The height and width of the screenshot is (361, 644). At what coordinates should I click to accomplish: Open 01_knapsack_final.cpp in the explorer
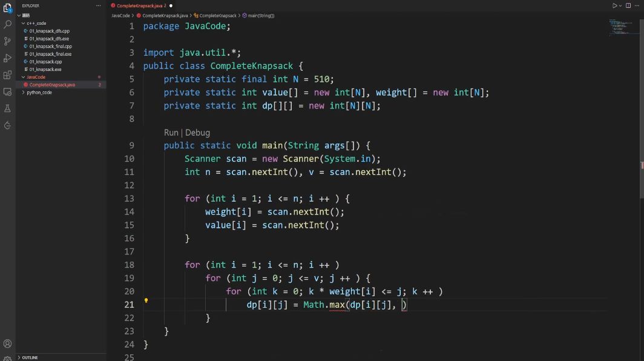pos(50,46)
